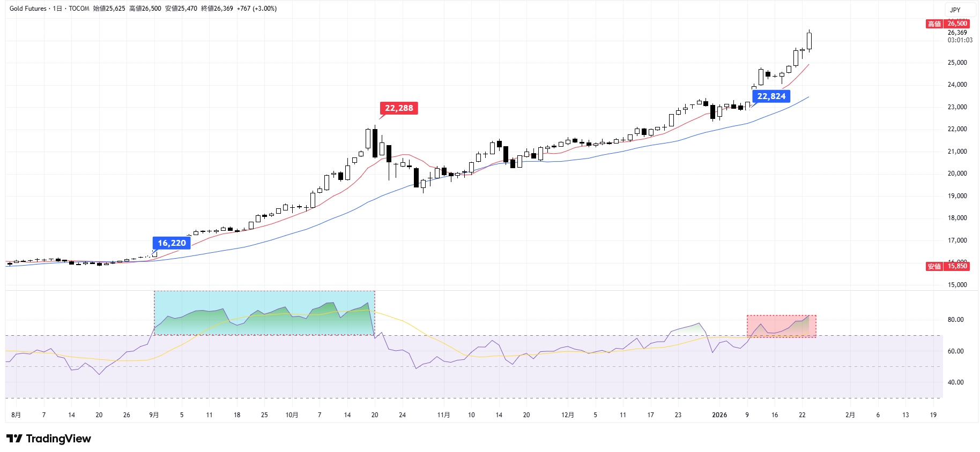Click the TradingView logo icon
The height and width of the screenshot is (452, 980).
[14, 439]
